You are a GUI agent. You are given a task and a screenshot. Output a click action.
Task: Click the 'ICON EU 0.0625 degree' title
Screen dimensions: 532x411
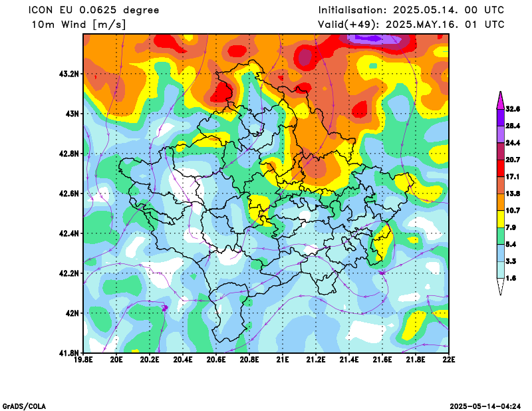pos(94,10)
